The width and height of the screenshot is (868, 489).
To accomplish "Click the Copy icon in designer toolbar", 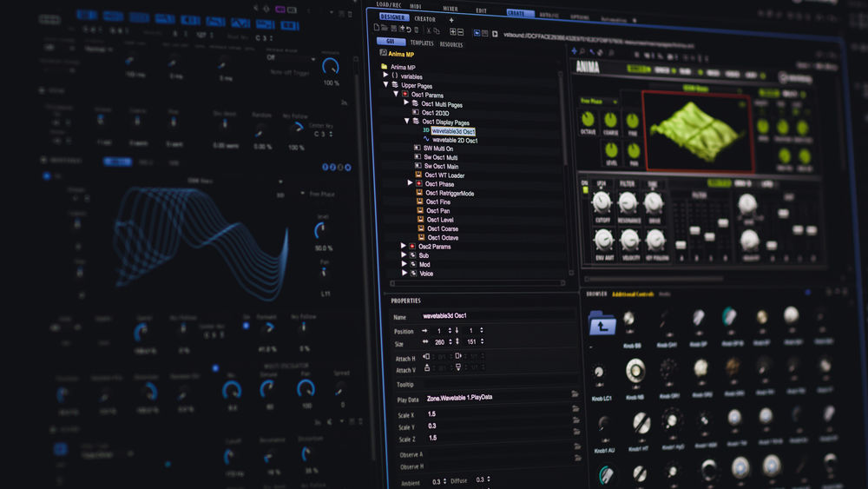I will click(437, 31).
